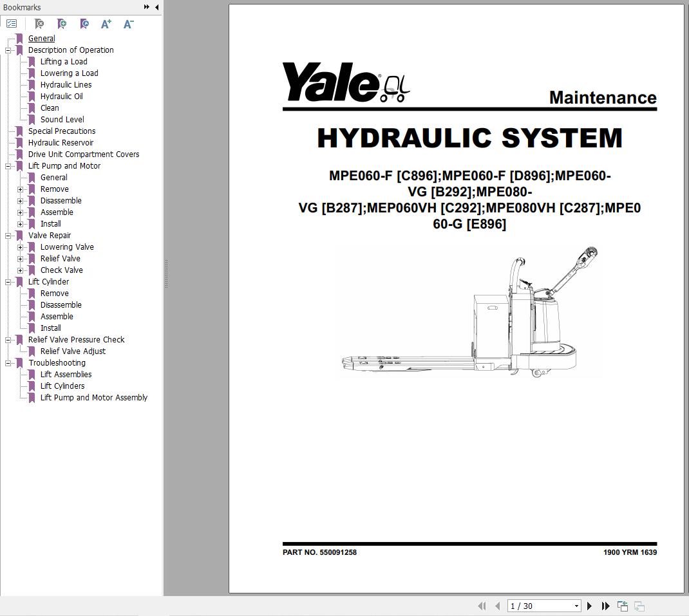Collapse the Lift Cylinder bookmark
The height and width of the screenshot is (616, 689).
(x=8, y=282)
